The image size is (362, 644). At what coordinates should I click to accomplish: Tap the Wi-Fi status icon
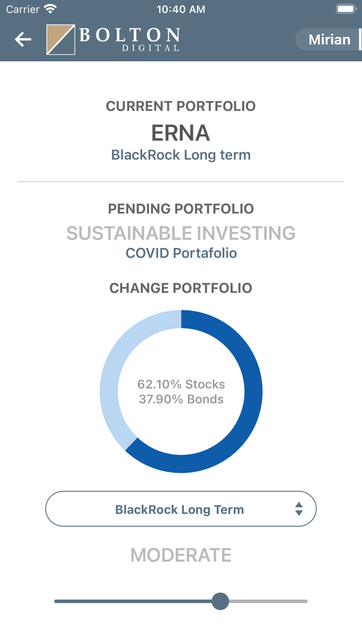tap(50, 9)
